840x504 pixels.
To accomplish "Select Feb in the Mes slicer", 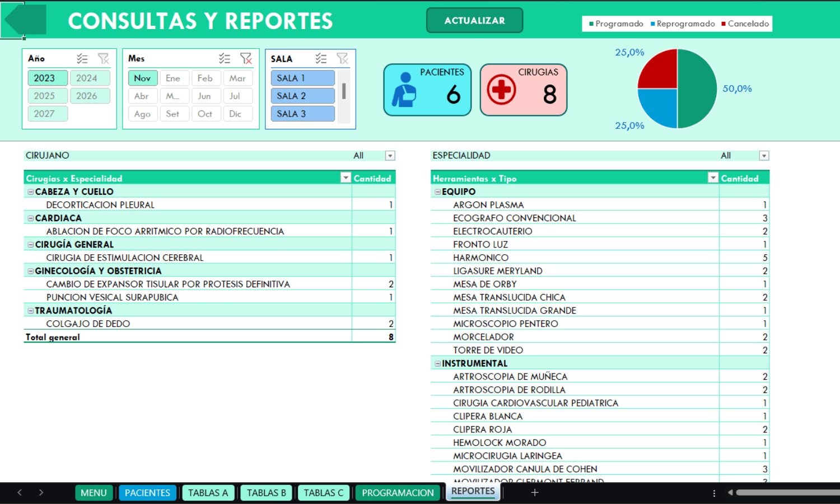I will point(206,78).
